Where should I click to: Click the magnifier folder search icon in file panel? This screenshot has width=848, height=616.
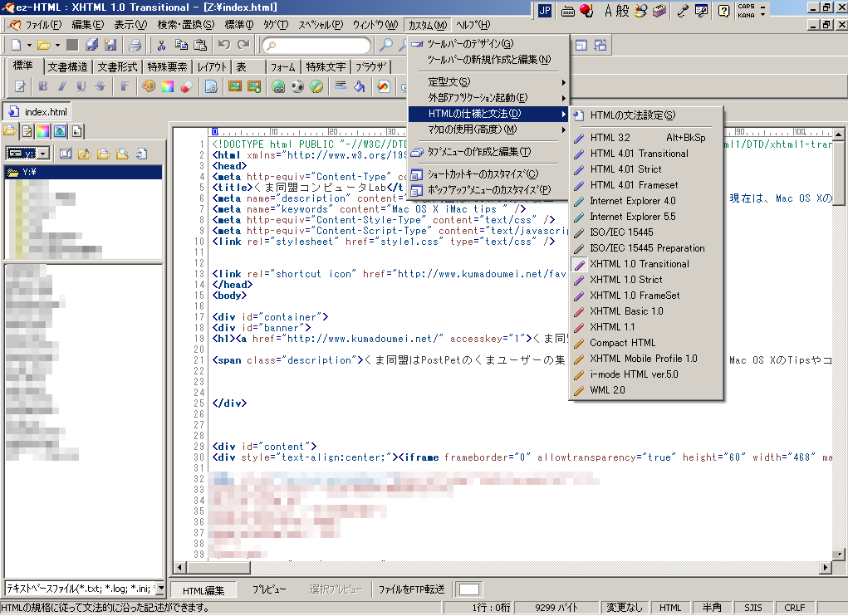122,154
